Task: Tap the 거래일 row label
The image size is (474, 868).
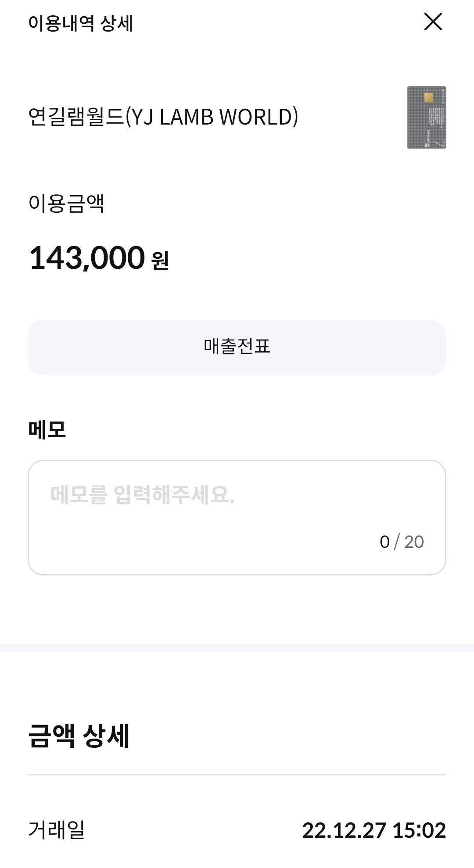Action: [x=57, y=830]
